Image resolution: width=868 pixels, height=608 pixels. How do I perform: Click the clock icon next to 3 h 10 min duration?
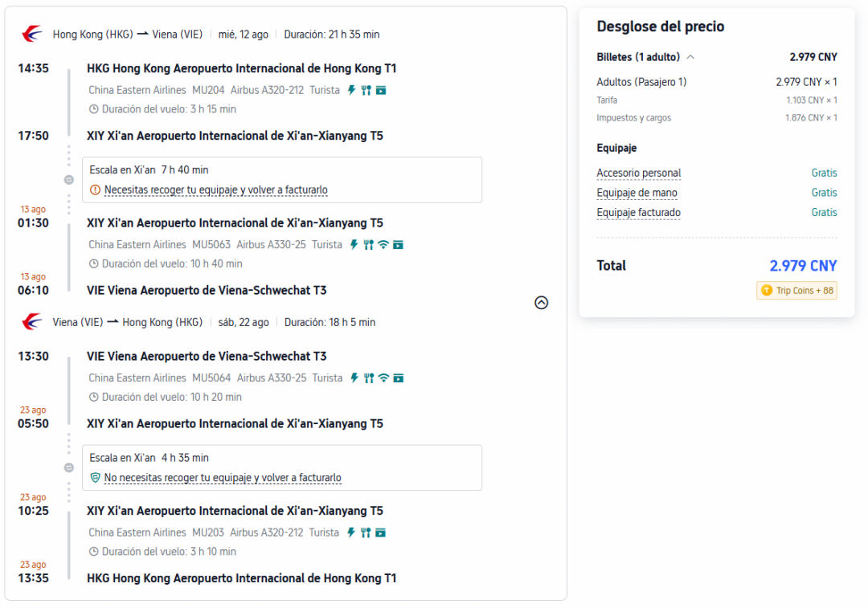[x=93, y=552]
